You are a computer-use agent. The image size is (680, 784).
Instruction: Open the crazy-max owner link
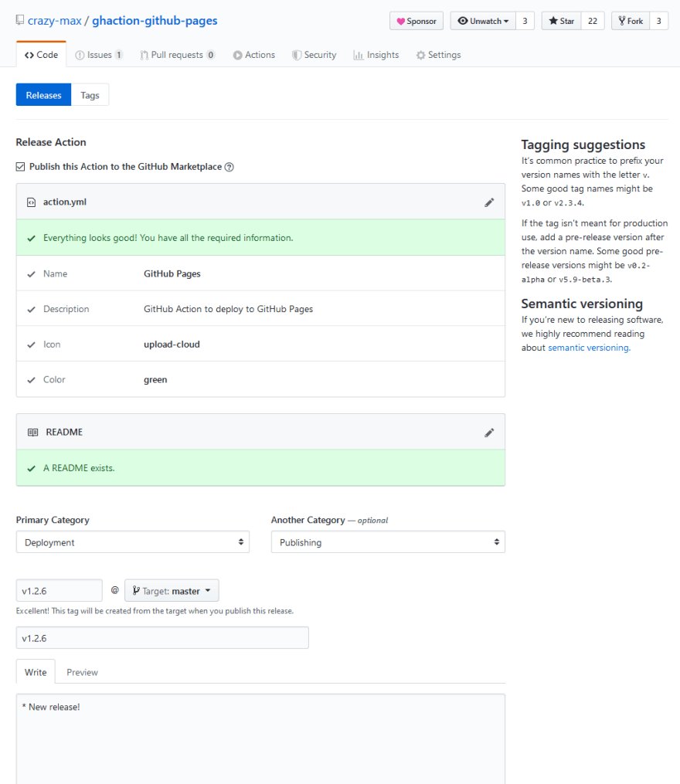(55, 21)
